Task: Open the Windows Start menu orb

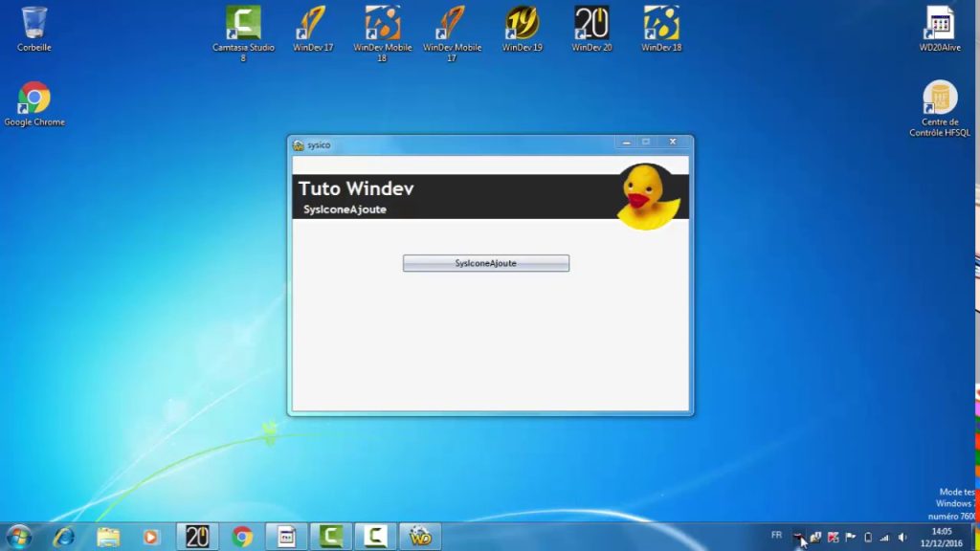Action: [x=19, y=537]
